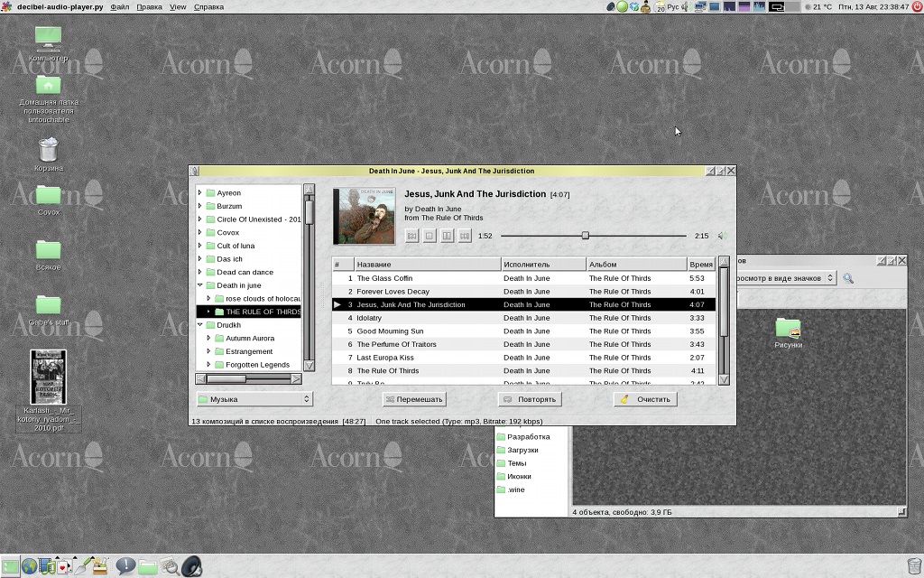Select the Autumn Aurora folder
This screenshot has width=924, height=578.
point(250,339)
